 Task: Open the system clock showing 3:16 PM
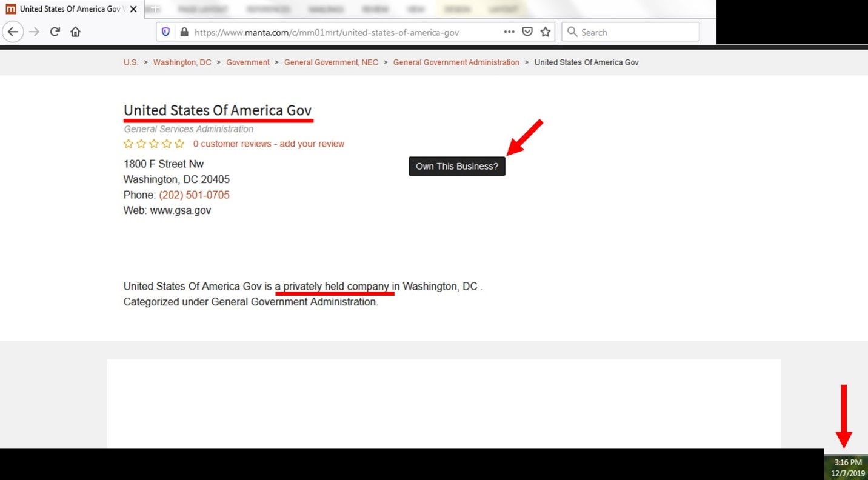pos(847,467)
